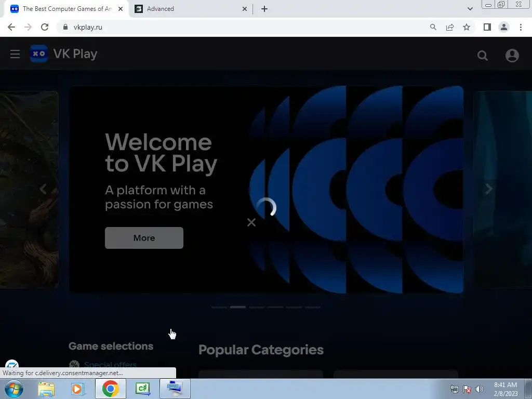Click the Welcome to VK Play headline
The width and height of the screenshot is (532, 399).
coord(161,153)
